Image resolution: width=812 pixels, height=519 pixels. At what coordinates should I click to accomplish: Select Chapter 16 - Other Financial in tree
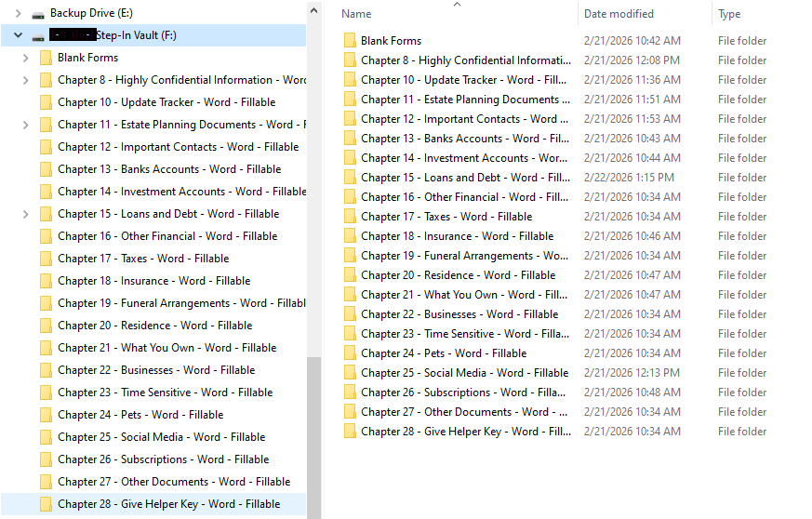[x=167, y=235]
